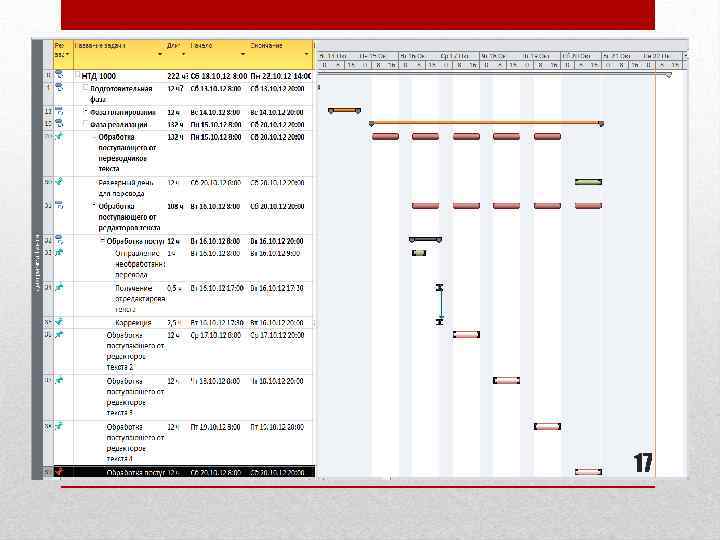Open Название задачи column filter dropdown
Screen dimensions: 720x540
(160, 54)
